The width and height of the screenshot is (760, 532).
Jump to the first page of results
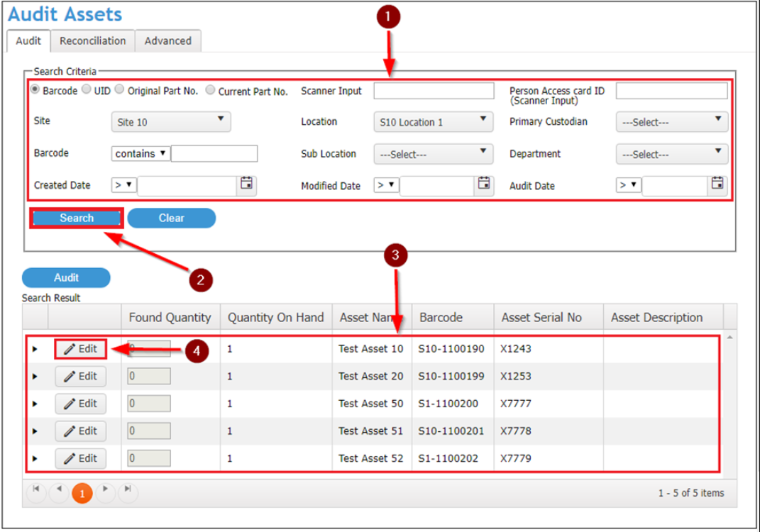pos(36,492)
